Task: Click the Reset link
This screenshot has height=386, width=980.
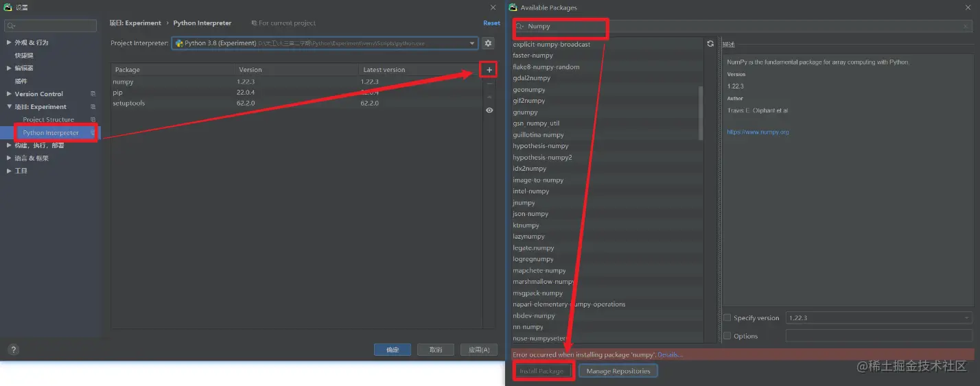Action: click(x=492, y=23)
